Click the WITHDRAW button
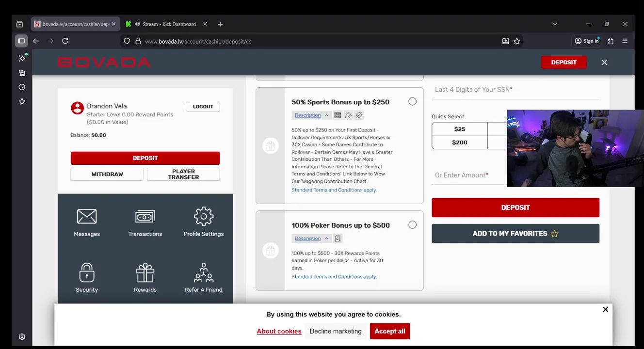The width and height of the screenshot is (644, 349). click(x=107, y=174)
